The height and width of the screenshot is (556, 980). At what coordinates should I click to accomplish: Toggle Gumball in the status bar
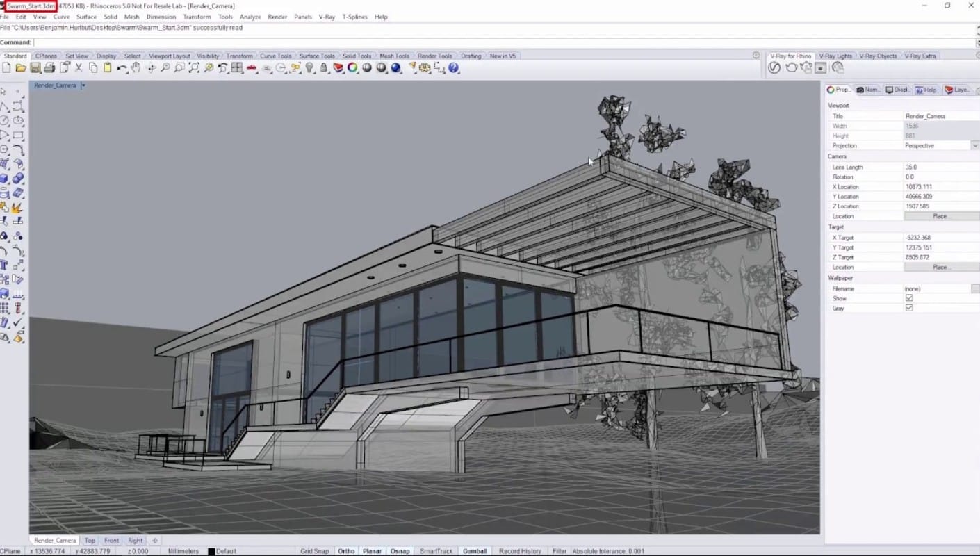[475, 551]
